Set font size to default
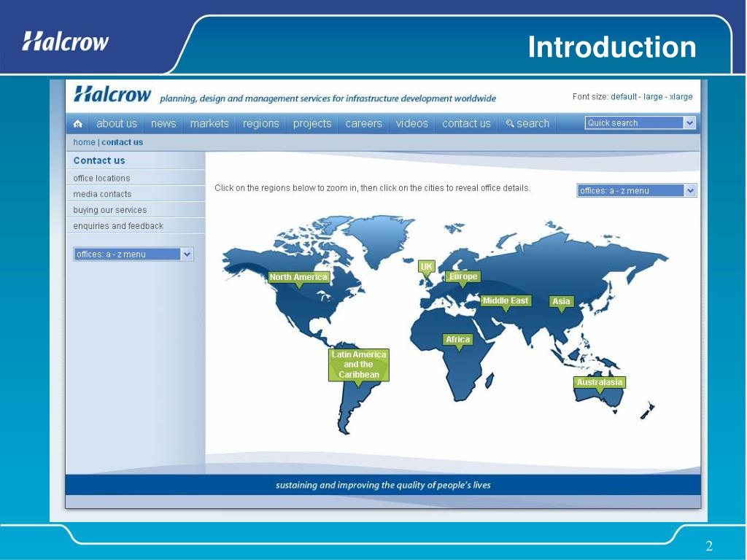 coord(624,97)
